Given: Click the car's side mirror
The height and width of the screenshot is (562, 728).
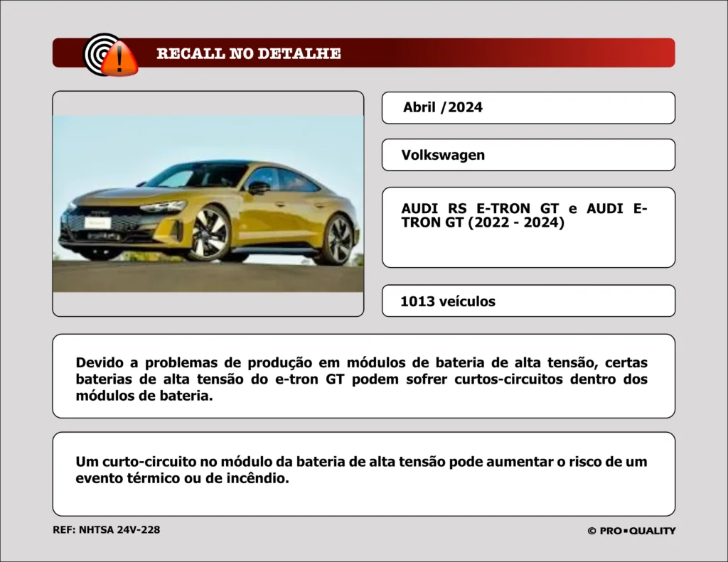Looking at the screenshot, I should coord(258,188).
